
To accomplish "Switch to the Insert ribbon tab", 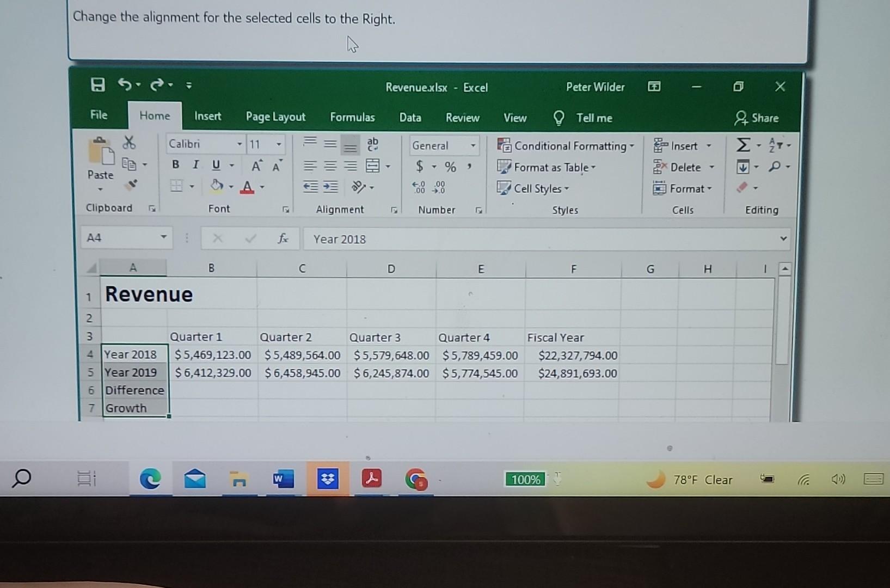I will (208, 116).
